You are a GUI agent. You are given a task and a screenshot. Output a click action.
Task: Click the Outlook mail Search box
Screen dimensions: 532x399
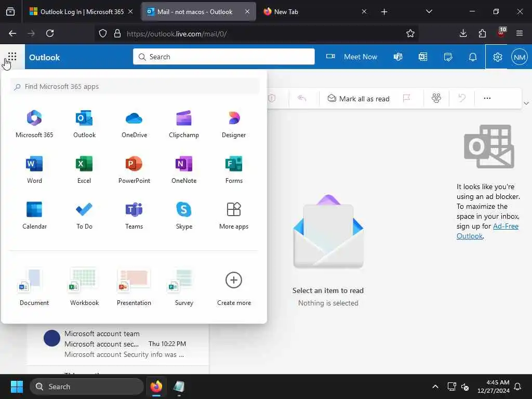click(224, 57)
